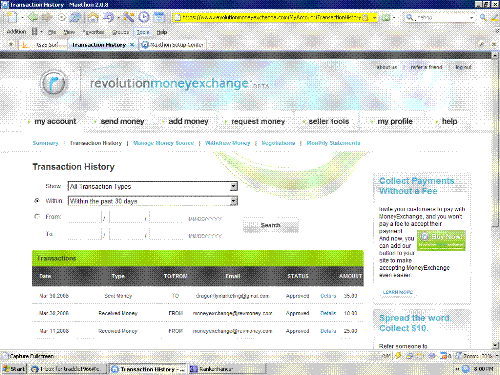
Task: Open the Summary sub-navigation link
Action: coord(45,143)
